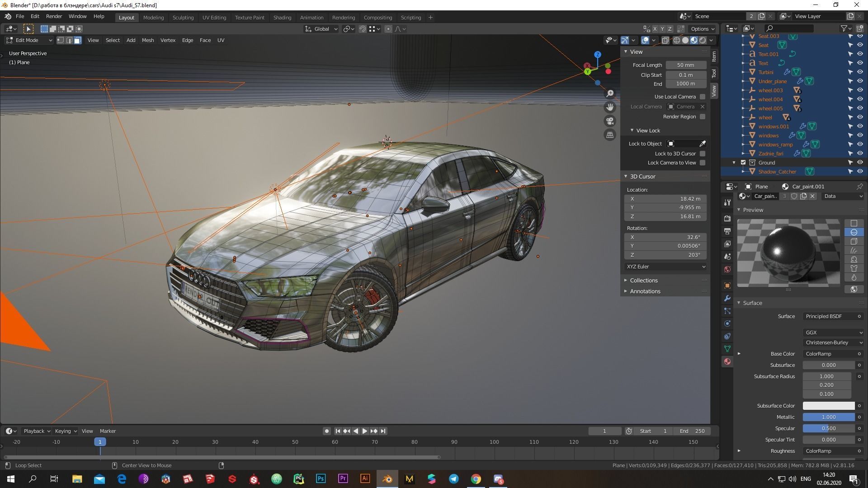Click the Keying timeline button
The image size is (868, 488).
66,431
